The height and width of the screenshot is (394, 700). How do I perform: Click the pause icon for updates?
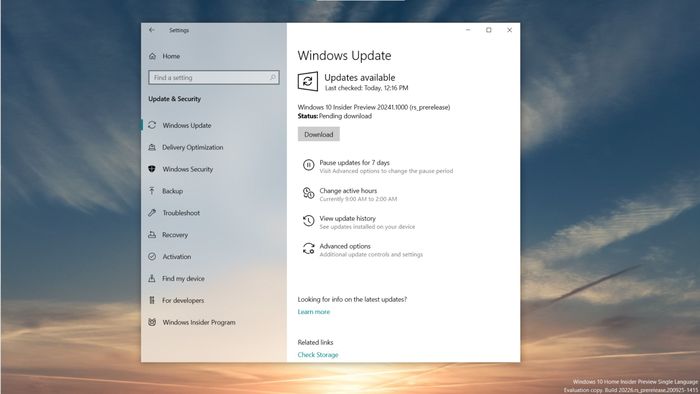[308, 165]
